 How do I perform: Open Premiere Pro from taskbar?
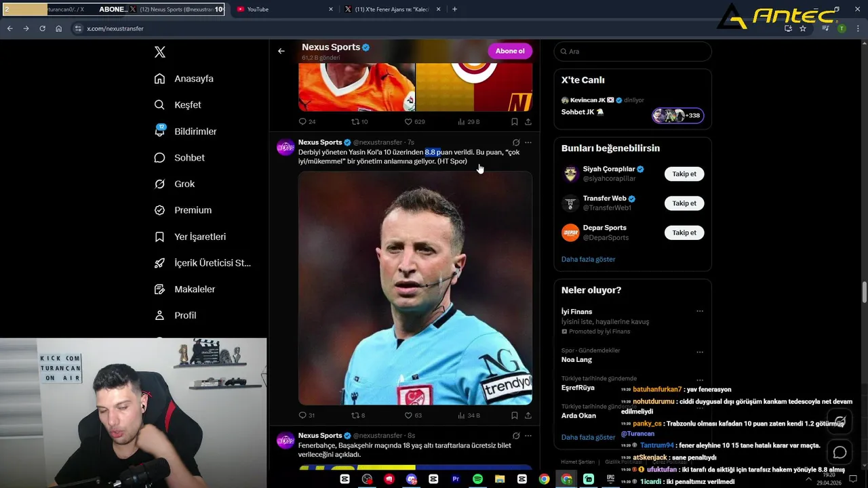(x=456, y=479)
